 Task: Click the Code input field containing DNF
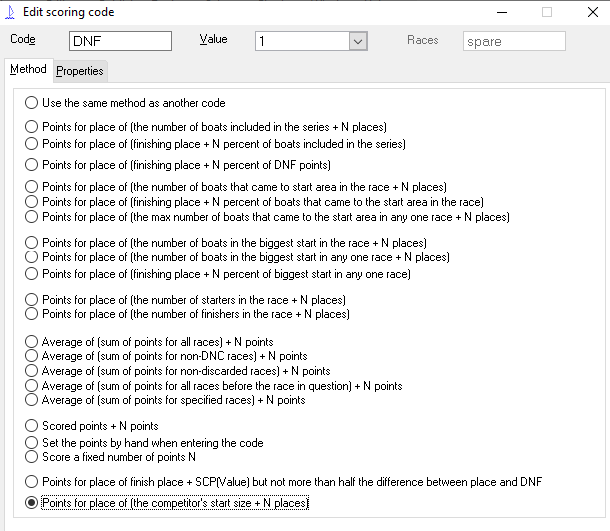[120, 41]
